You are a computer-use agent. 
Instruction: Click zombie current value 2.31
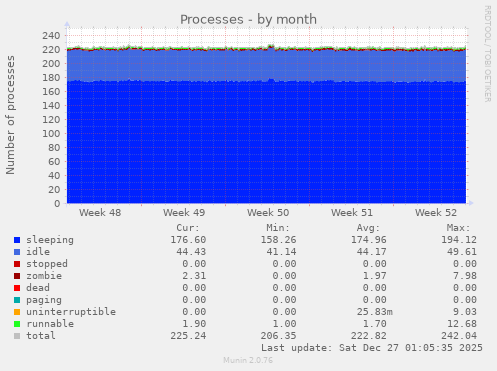click(x=194, y=276)
